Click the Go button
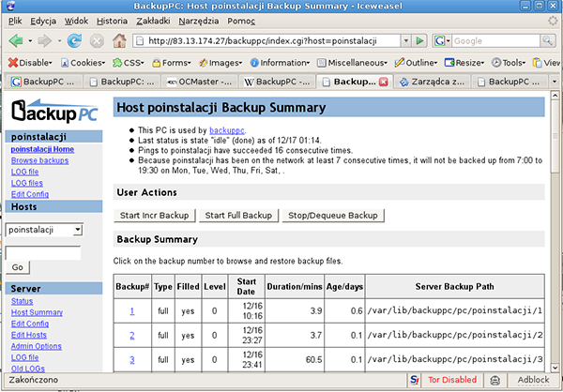563x392 pixels. [x=17, y=267]
